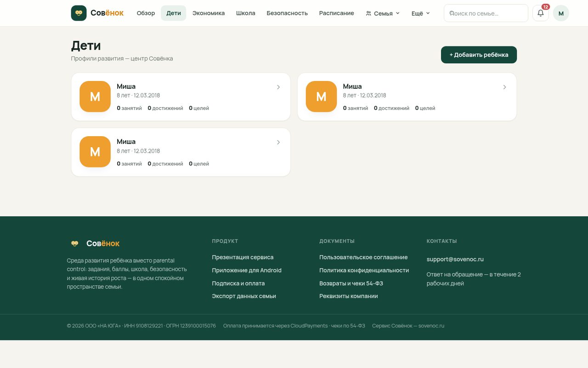Click the copyright line with ООО «НА ЮГА»
The image size is (588, 368).
(141, 326)
